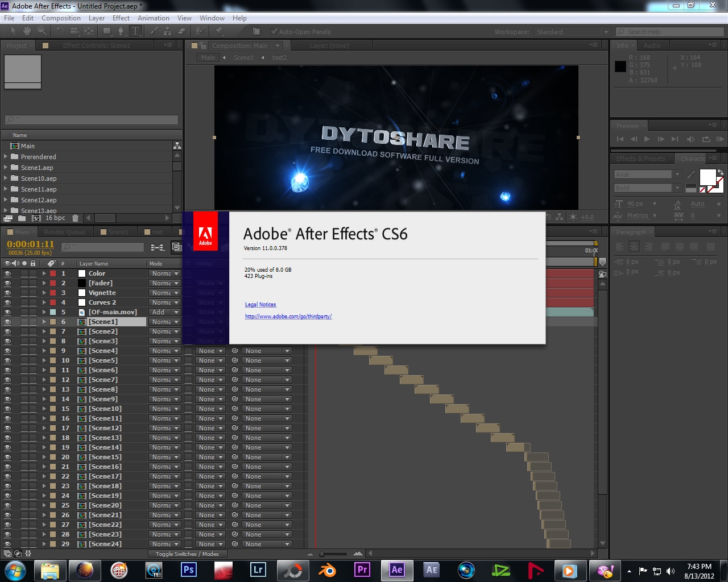
Task: Expand the [Scene5] layer properties
Action: (44, 360)
